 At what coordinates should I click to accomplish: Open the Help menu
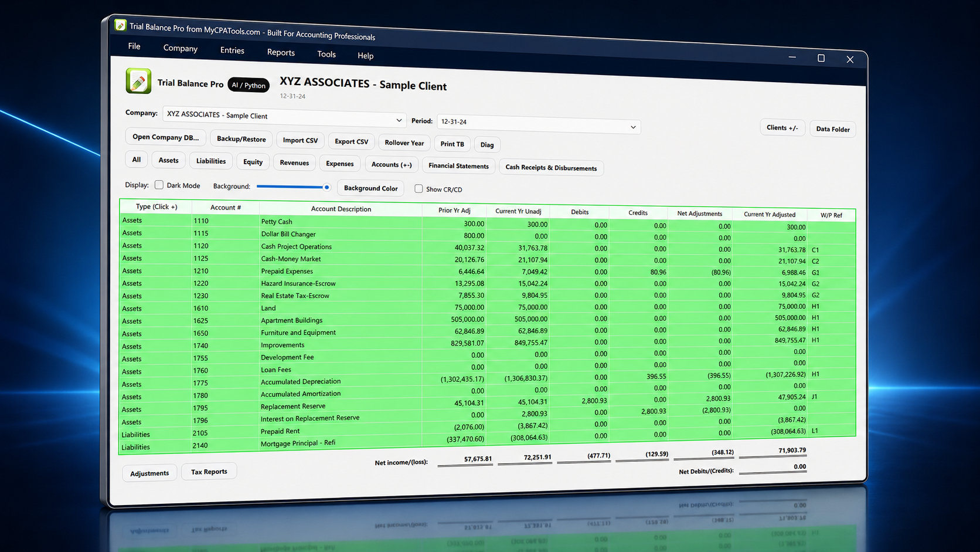[365, 56]
